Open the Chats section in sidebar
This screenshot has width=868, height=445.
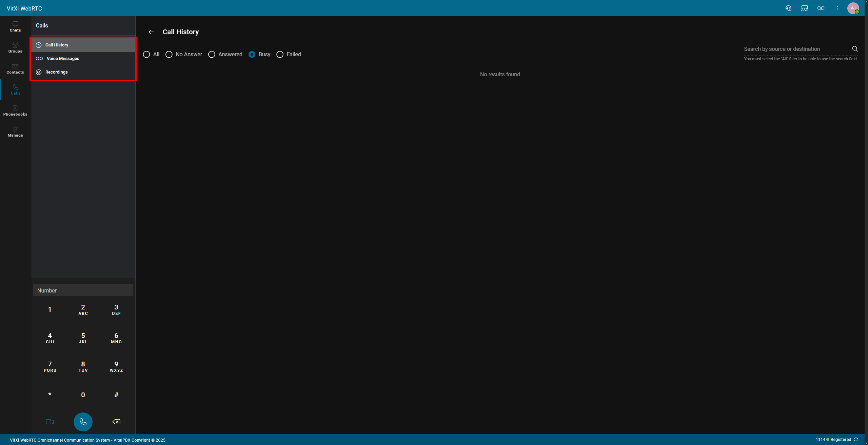(15, 26)
